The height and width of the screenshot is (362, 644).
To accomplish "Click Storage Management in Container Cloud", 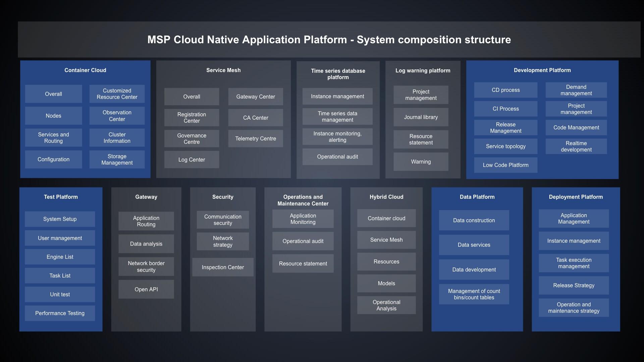I will [x=117, y=160].
